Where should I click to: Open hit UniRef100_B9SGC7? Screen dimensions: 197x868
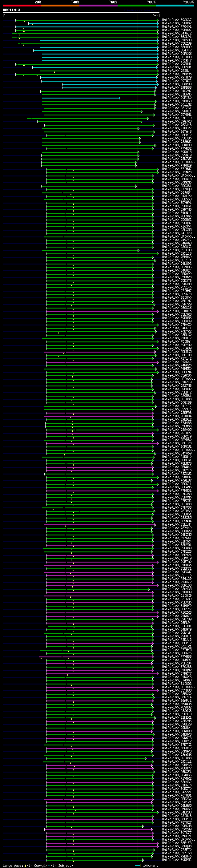177,20
